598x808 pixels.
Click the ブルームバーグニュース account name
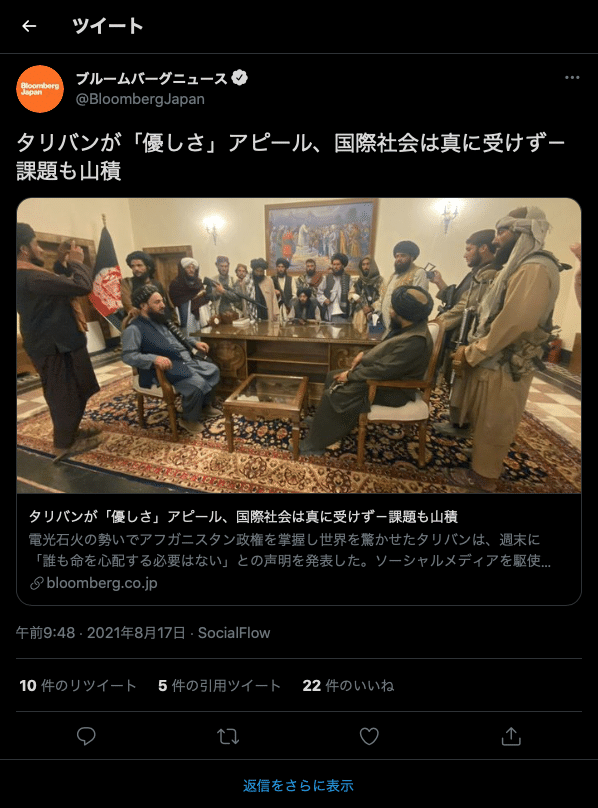tap(152, 78)
